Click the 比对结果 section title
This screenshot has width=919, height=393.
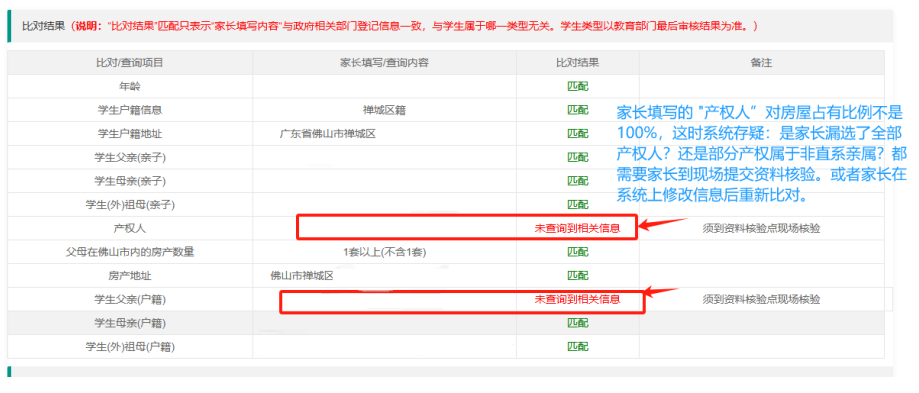(x=43, y=26)
